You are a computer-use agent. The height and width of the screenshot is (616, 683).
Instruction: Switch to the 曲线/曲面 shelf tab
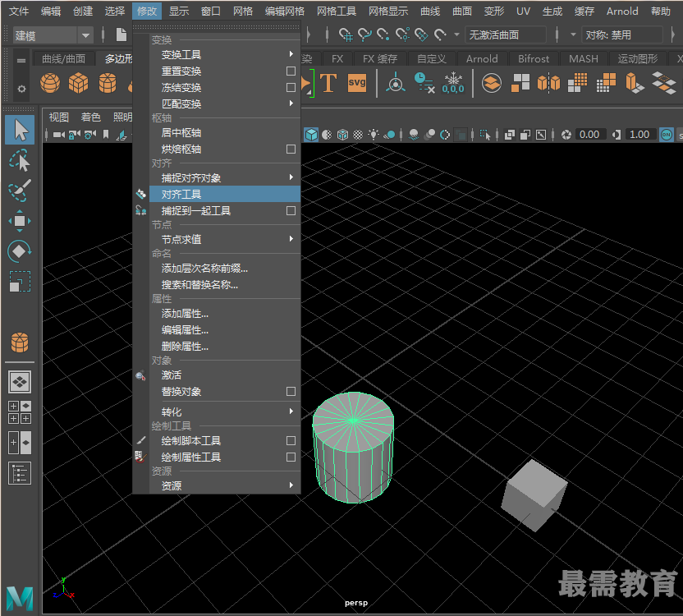click(x=63, y=58)
